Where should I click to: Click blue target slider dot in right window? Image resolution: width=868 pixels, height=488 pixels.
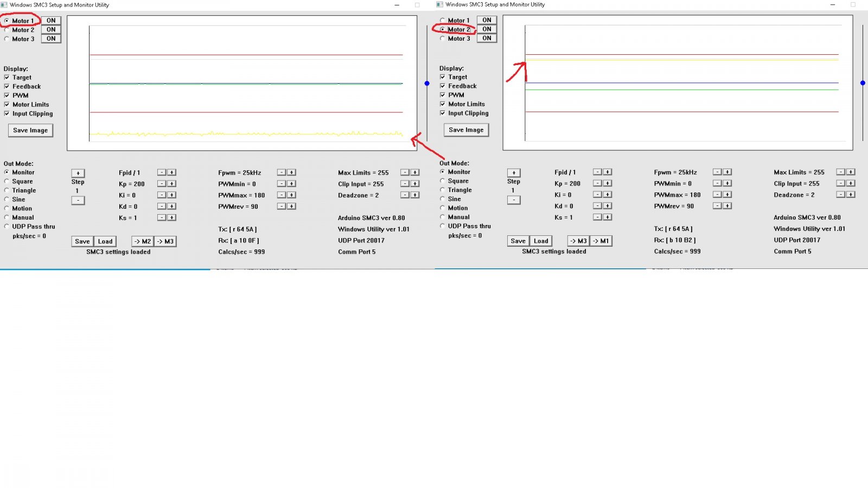863,83
